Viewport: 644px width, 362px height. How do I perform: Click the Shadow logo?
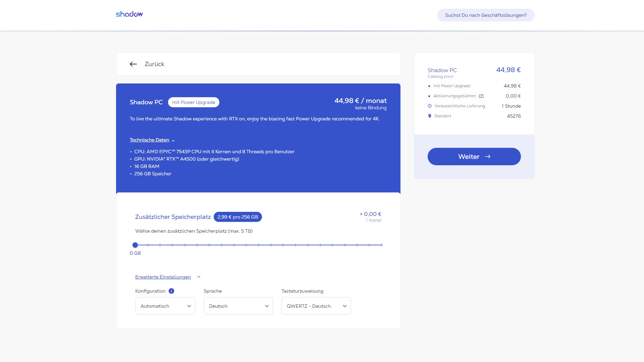click(x=129, y=14)
